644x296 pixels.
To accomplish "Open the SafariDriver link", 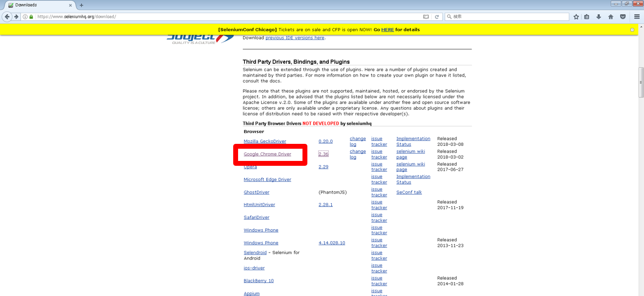I will coord(257,217).
